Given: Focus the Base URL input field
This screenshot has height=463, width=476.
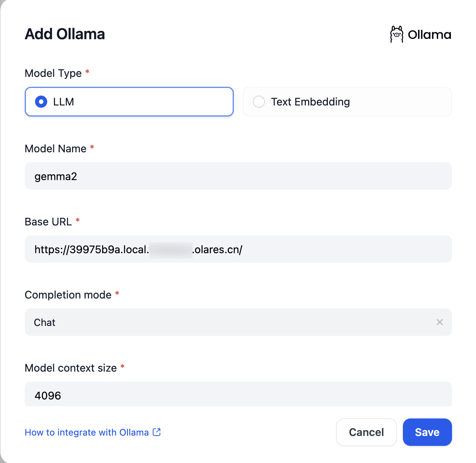Looking at the screenshot, I should 238,249.
